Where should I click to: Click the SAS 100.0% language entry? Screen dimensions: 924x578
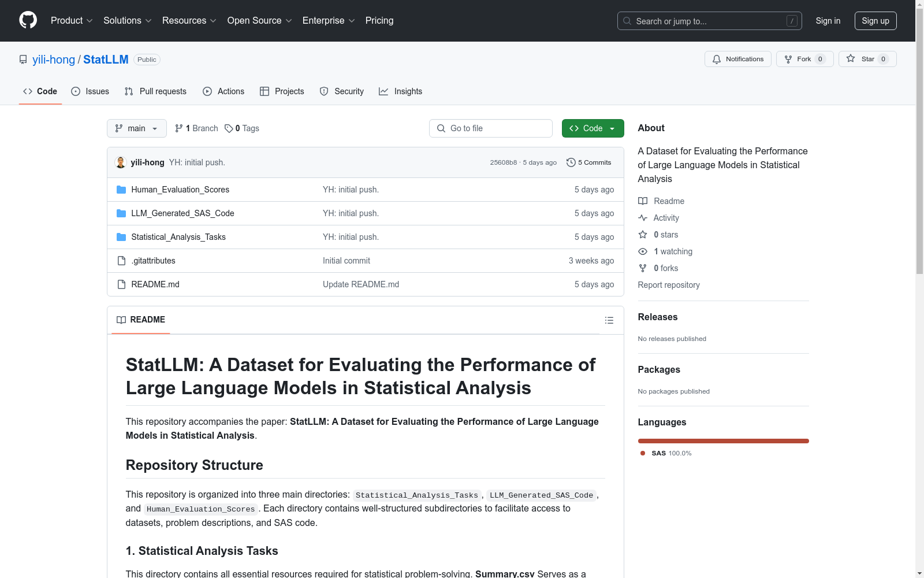[666, 453]
